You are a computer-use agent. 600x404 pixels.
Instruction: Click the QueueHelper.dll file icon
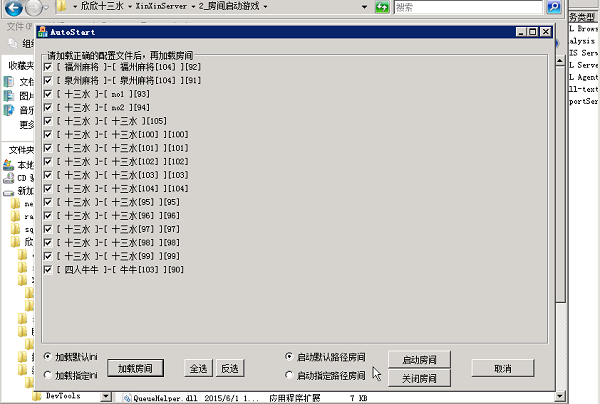[126, 397]
